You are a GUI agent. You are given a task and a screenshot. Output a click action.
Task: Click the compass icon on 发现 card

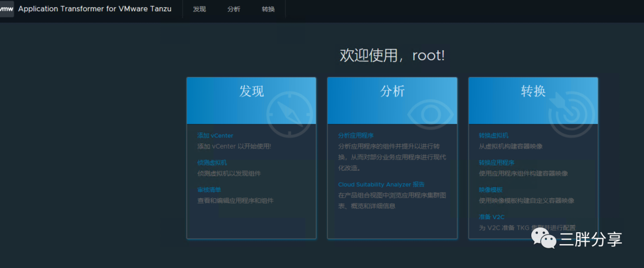(290, 114)
